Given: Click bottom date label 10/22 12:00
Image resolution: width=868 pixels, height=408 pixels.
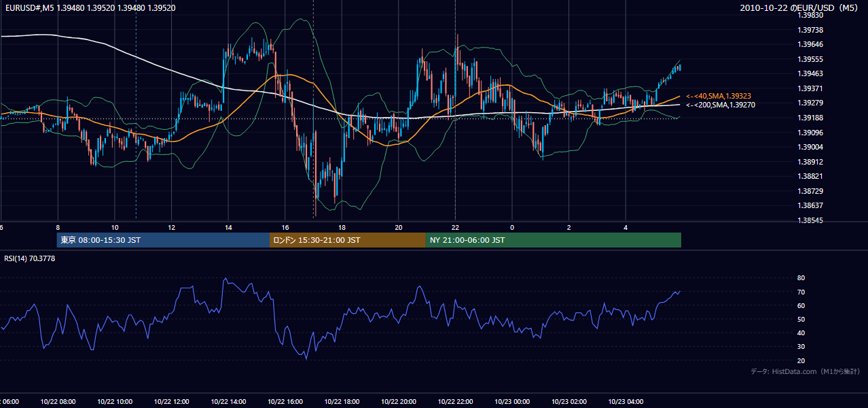Looking at the screenshot, I should pos(171,402).
